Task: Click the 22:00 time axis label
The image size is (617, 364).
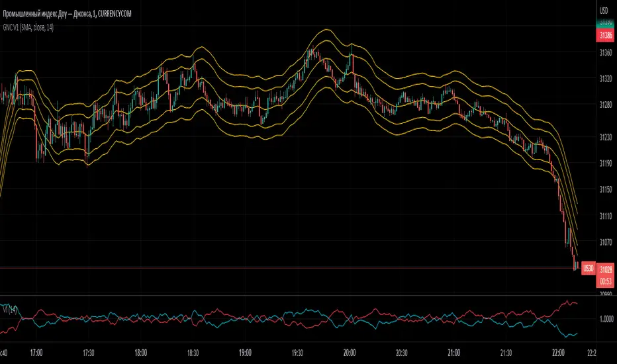Action: tap(558, 353)
